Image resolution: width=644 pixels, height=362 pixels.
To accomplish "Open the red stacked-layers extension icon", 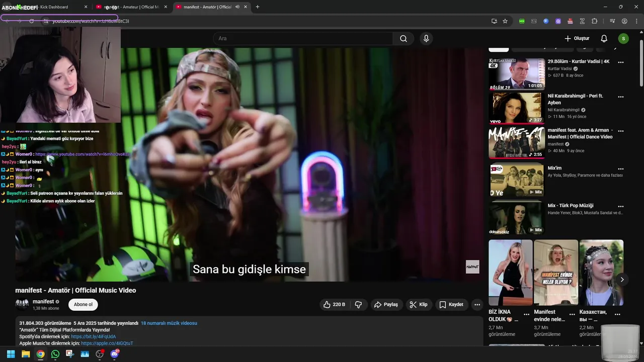I will point(570,21).
